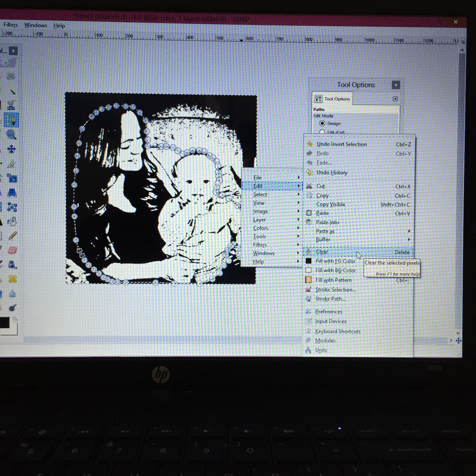476x476 pixels.
Task: Select the Scale tool
Action: pos(12,178)
